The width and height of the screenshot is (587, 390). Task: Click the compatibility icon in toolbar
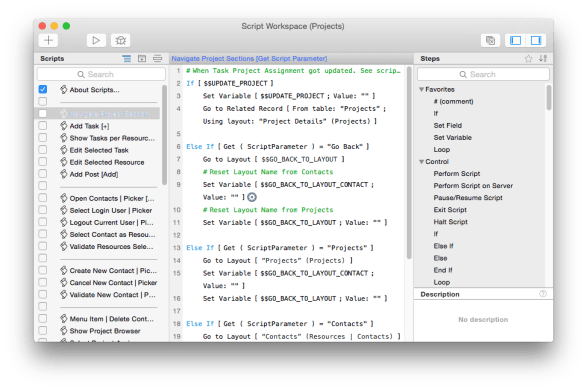pyautogui.click(x=490, y=40)
